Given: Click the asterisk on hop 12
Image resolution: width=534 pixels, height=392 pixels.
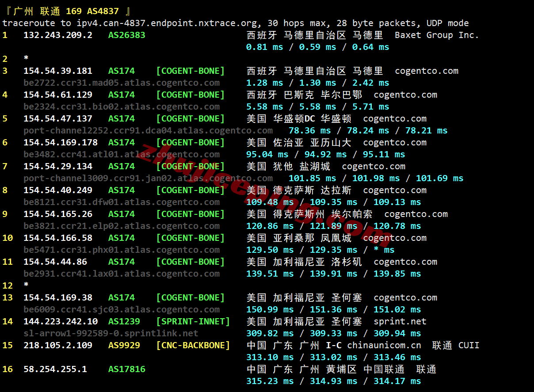Looking at the screenshot, I should [26, 285].
